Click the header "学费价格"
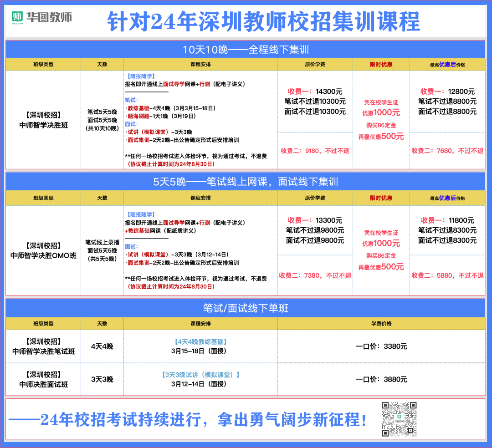 (381, 324)
